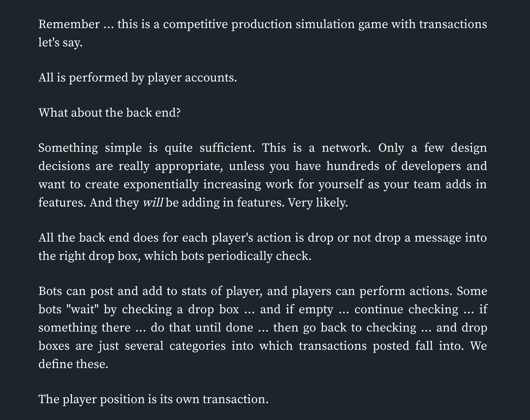Click the word 'Something' starting the fourth paragraph
530x420 pixels.
click(x=68, y=148)
